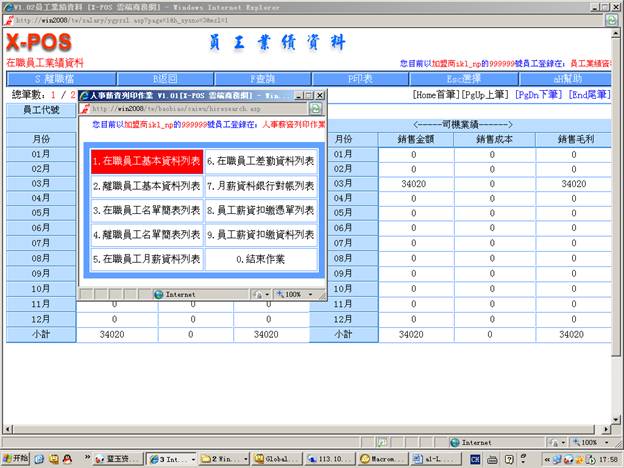Click the popup window's title bar icon
The height and width of the screenshot is (468, 624).
coord(85,93)
